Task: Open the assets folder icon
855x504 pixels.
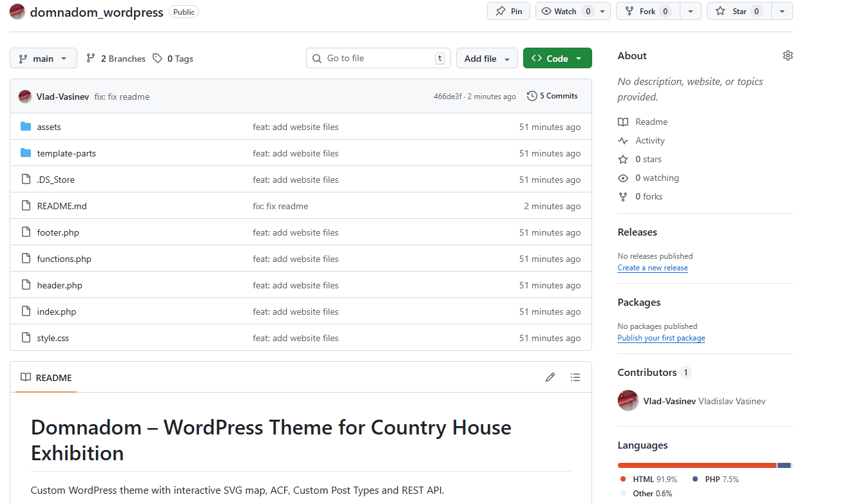Action: [x=26, y=127]
